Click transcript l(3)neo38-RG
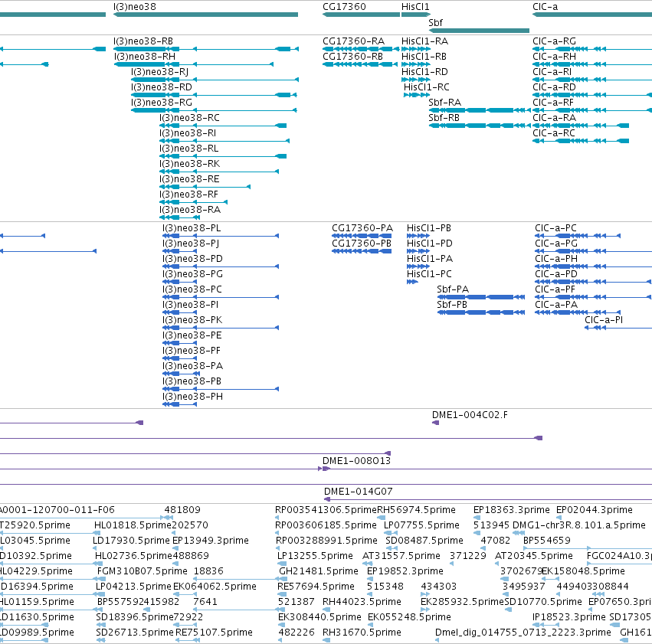The width and height of the screenshot is (652, 644). (214, 110)
